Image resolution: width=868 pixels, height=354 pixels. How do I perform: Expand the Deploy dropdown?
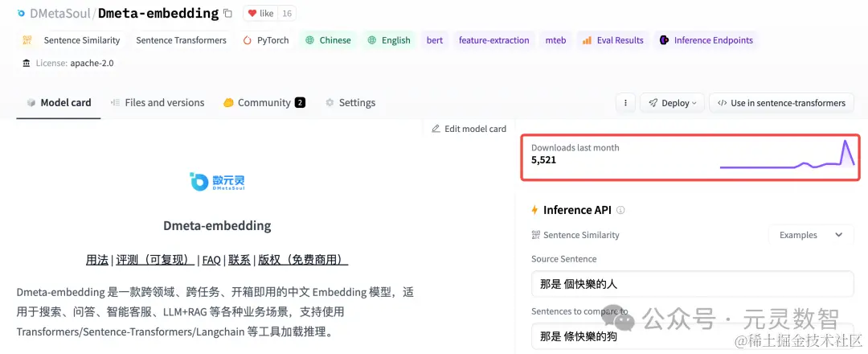672,102
